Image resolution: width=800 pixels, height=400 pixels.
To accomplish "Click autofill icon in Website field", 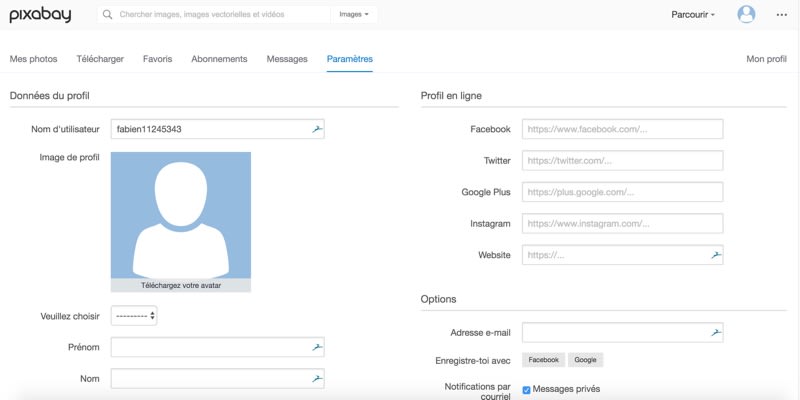I will click(x=716, y=255).
